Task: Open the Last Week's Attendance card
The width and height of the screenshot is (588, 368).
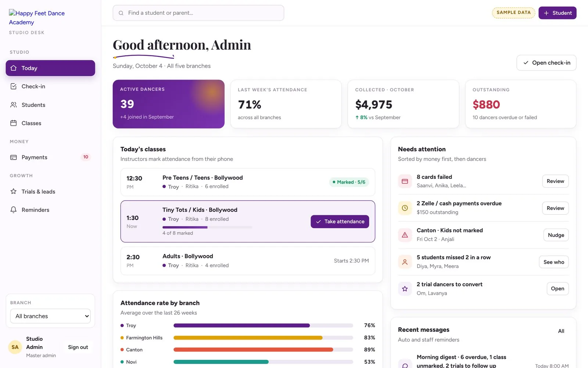Action: tap(286, 104)
